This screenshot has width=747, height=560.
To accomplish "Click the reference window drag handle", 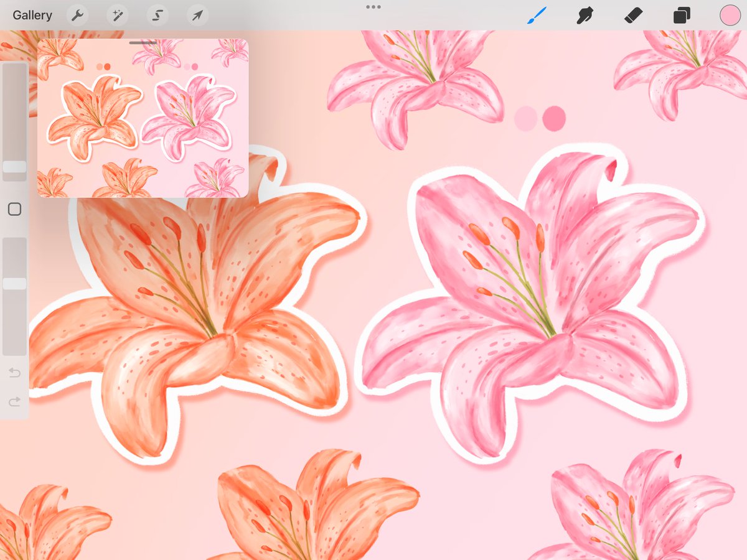I will point(143,42).
